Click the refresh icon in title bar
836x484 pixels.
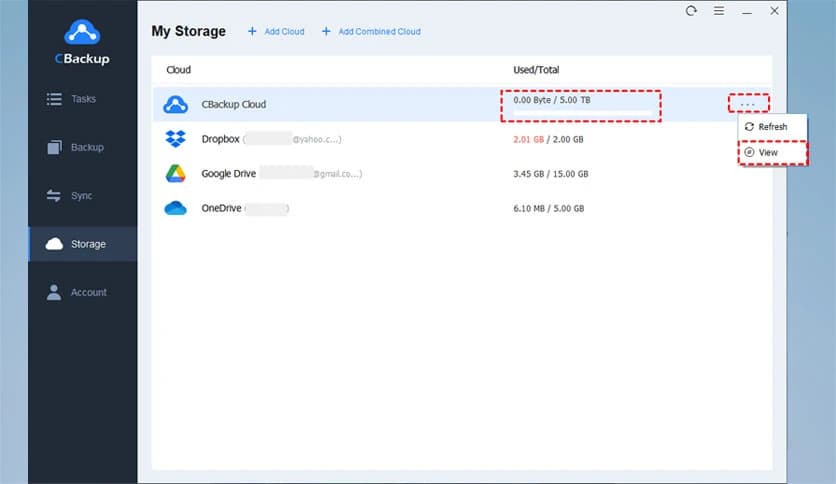point(692,11)
